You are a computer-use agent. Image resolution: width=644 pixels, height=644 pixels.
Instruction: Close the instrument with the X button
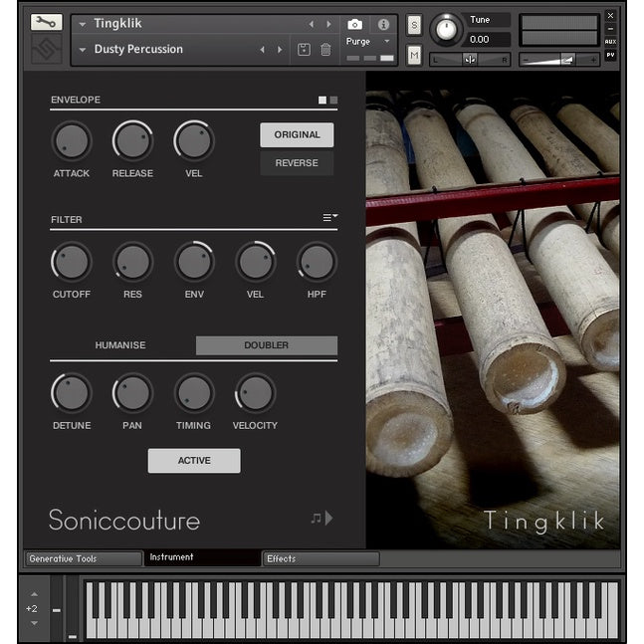click(610, 16)
